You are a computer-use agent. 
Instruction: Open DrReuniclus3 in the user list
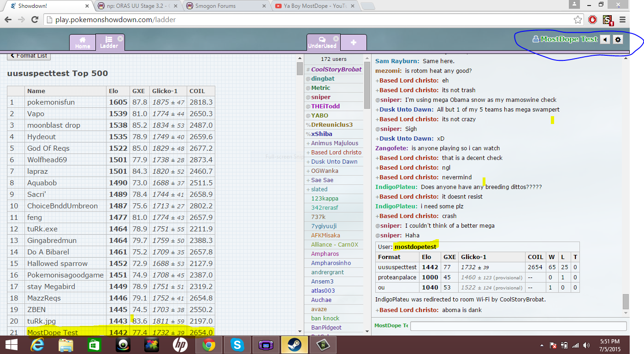(x=332, y=125)
